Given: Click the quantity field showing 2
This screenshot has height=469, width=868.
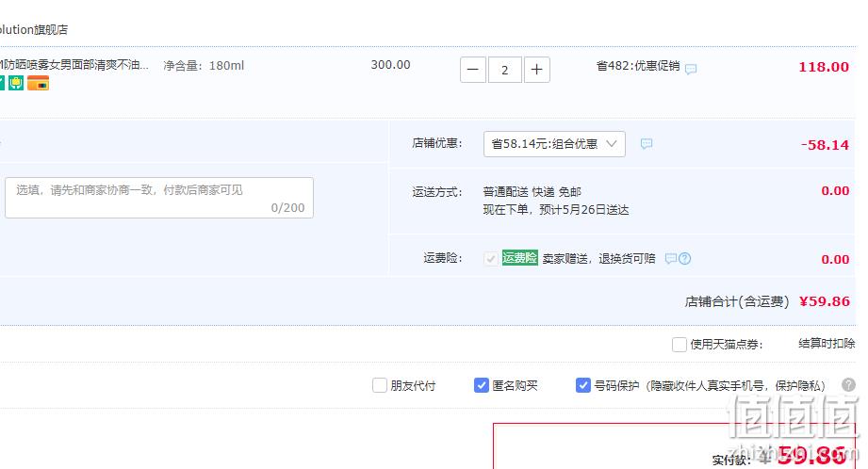Looking at the screenshot, I should tap(505, 70).
